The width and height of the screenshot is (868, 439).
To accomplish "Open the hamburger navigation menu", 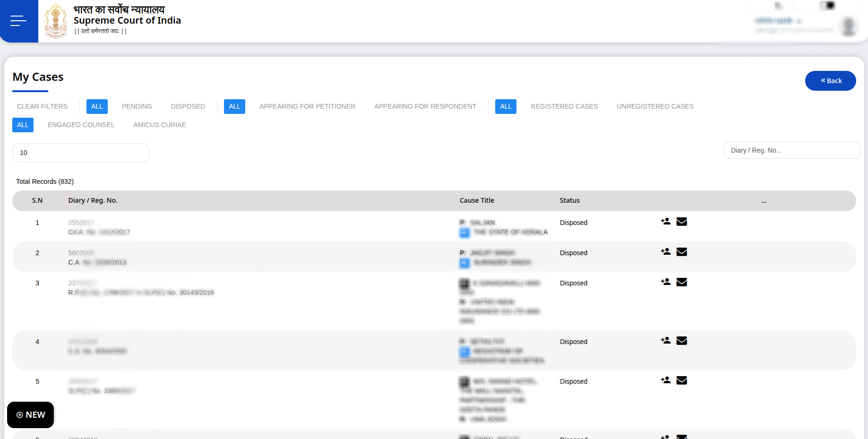I will 18,21.
